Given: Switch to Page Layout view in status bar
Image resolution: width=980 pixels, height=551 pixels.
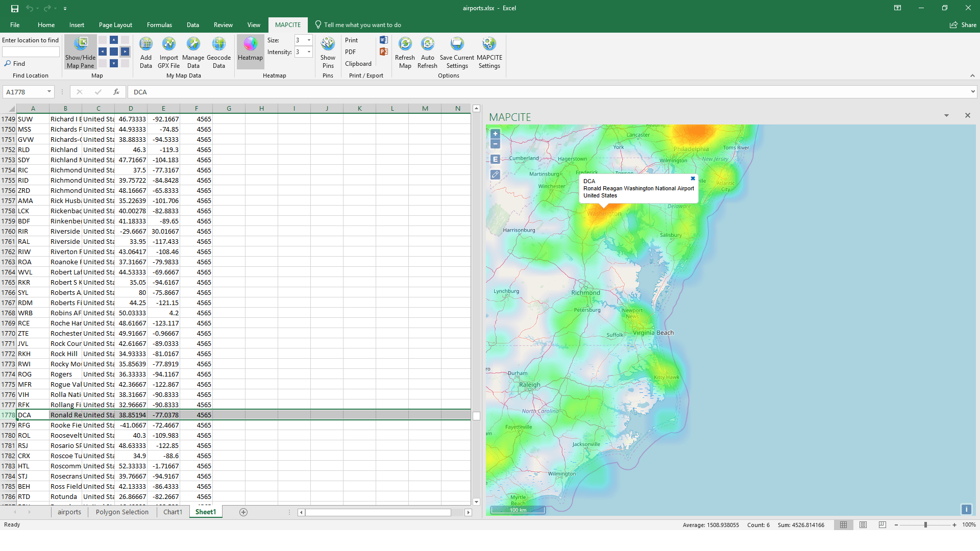Looking at the screenshot, I should [x=863, y=525].
